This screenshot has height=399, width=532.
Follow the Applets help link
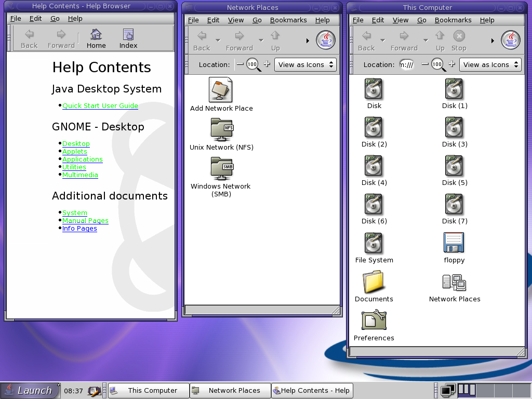point(75,151)
